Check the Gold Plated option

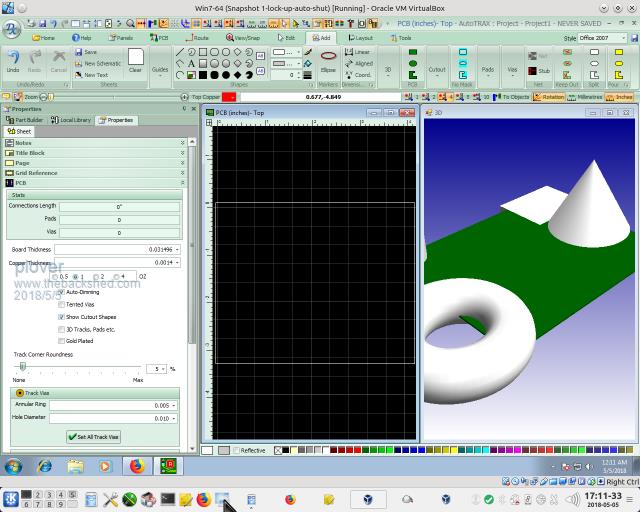click(63, 341)
